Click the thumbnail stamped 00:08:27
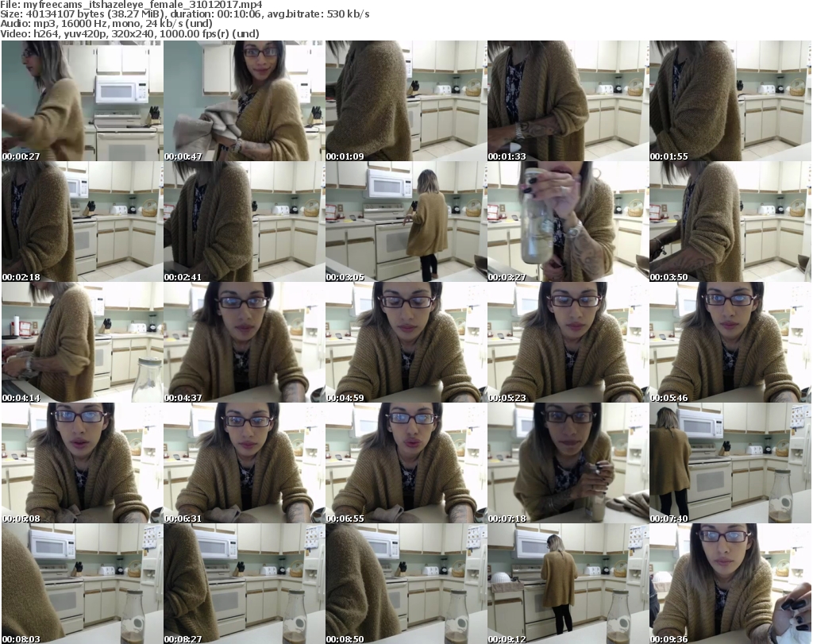The width and height of the screenshot is (813, 644). 245,584
